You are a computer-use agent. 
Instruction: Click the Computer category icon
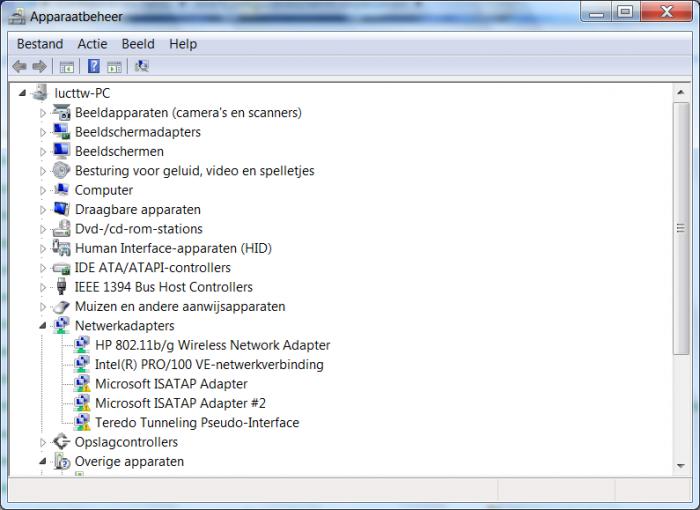(x=61, y=189)
